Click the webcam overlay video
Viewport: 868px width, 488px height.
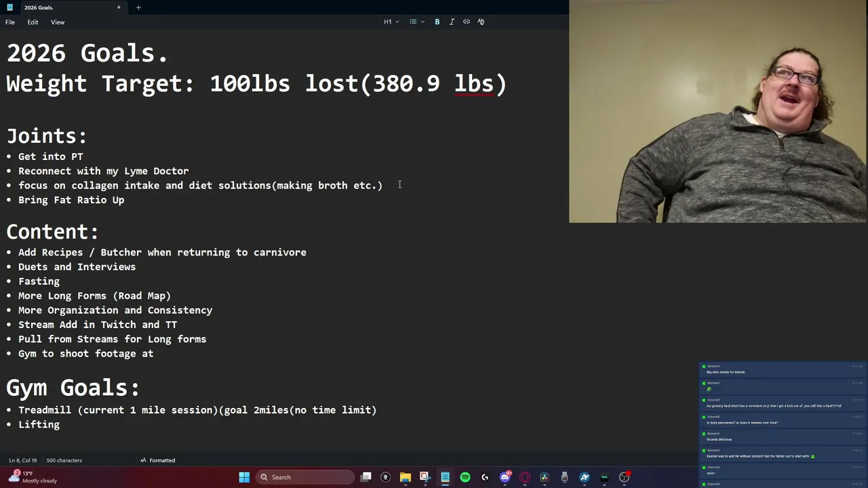(x=718, y=111)
